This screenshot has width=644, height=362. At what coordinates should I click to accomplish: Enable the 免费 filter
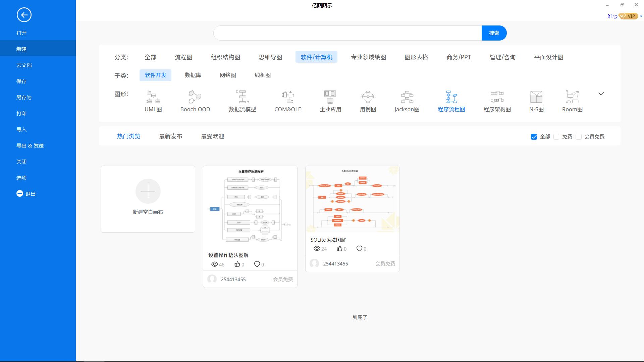556,136
